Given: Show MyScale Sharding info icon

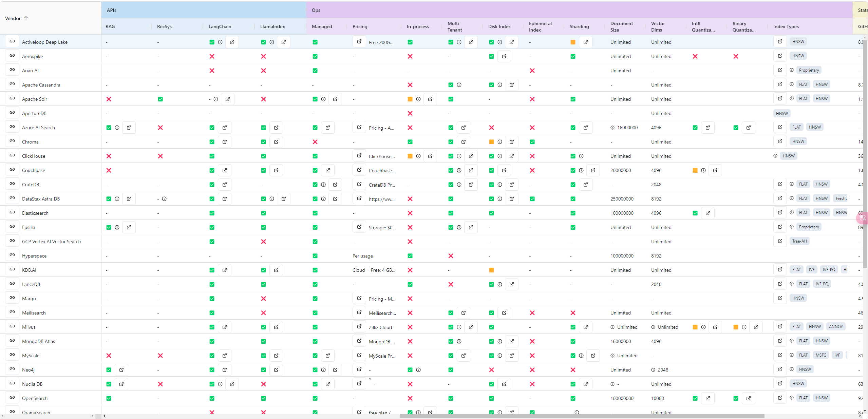Looking at the screenshot, I should [581, 356].
